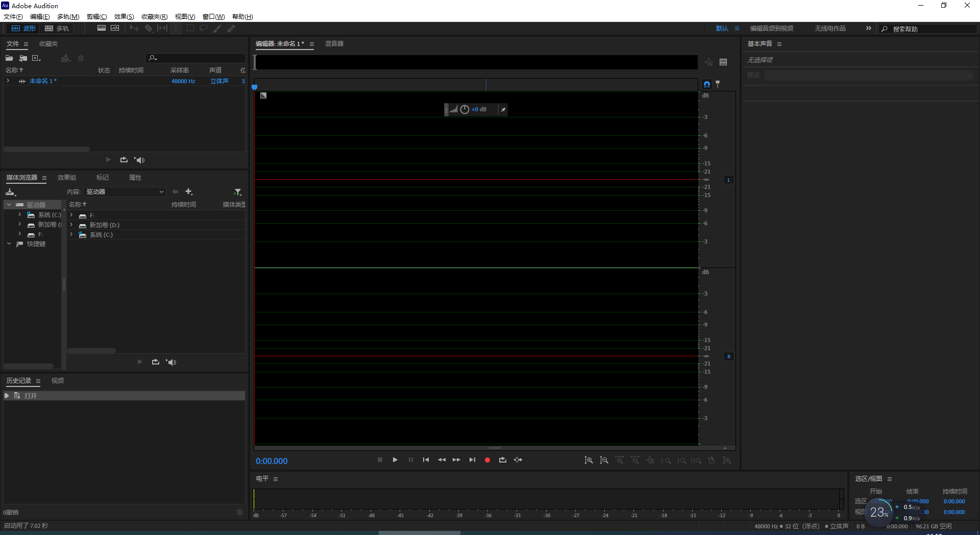980x535 pixels.
Task: Select the Time Selection tool
Action: click(176, 28)
